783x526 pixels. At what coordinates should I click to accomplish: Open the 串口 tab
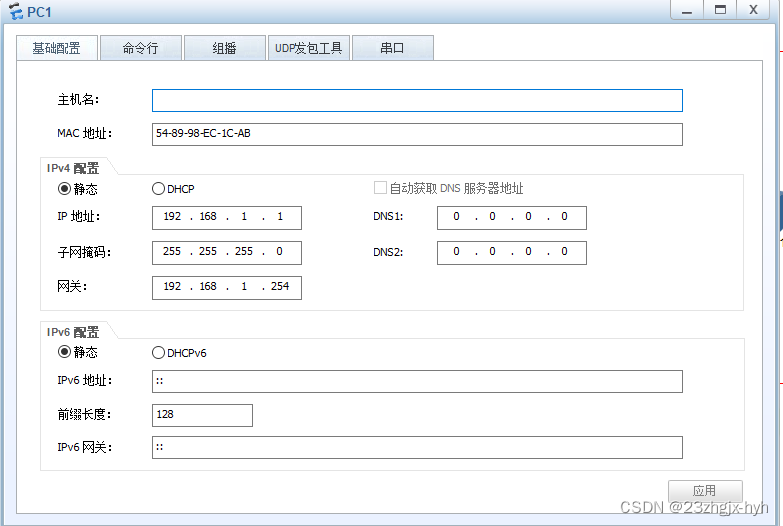pos(392,48)
